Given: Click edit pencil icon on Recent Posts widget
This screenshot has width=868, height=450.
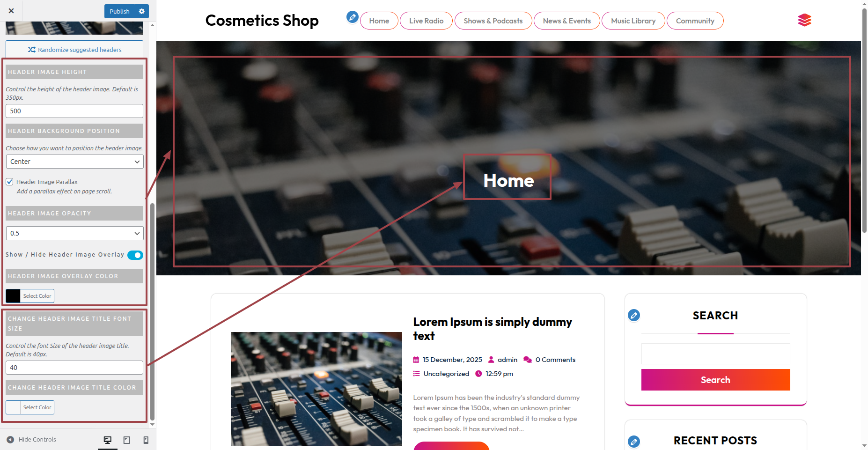Looking at the screenshot, I should click(634, 442).
